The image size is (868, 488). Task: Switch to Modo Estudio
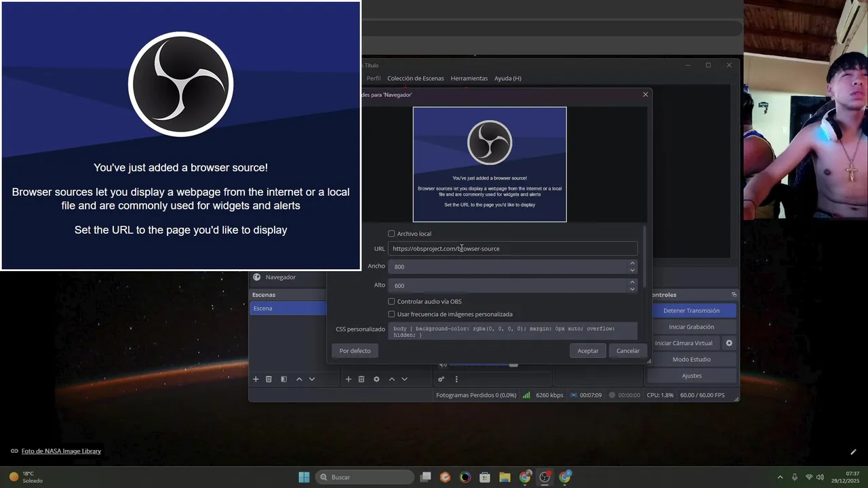coord(692,359)
